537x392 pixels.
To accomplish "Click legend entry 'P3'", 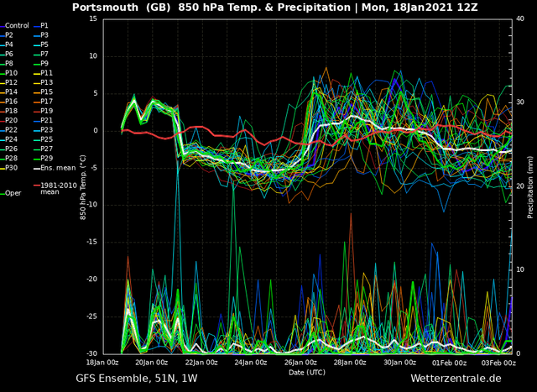I will tap(41, 35).
